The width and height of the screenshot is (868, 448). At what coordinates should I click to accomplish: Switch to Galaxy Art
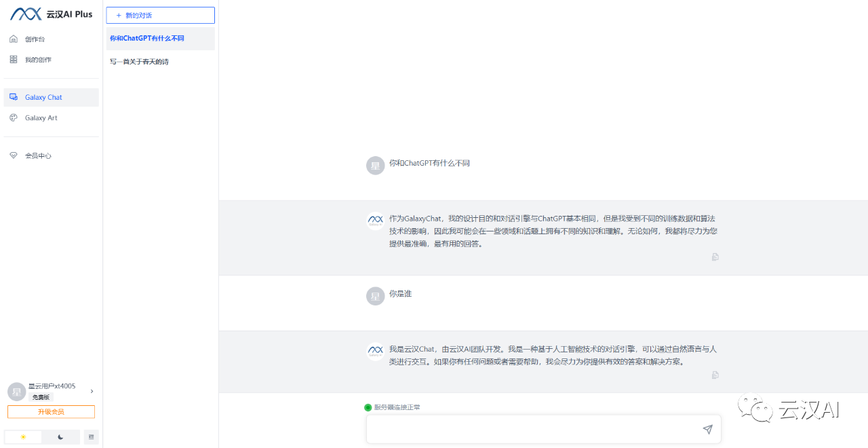(x=51, y=118)
